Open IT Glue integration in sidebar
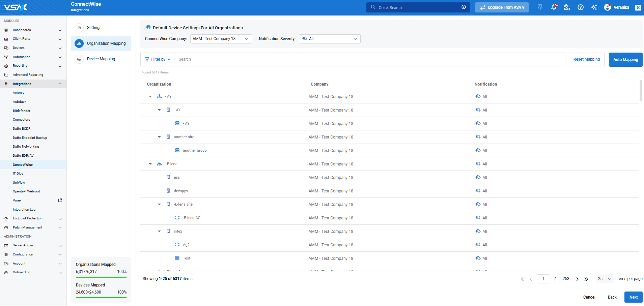Screen dimensions: 644x306 18,174
